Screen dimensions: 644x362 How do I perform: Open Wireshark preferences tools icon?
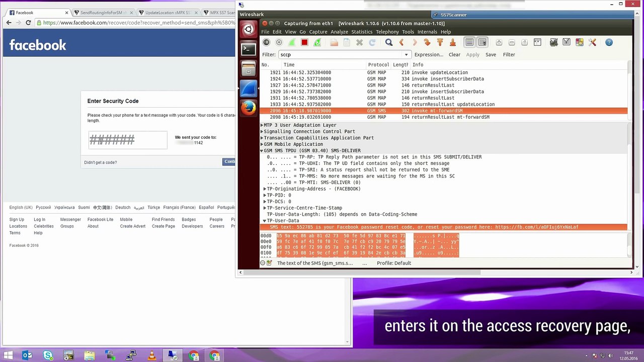pyautogui.click(x=592, y=43)
